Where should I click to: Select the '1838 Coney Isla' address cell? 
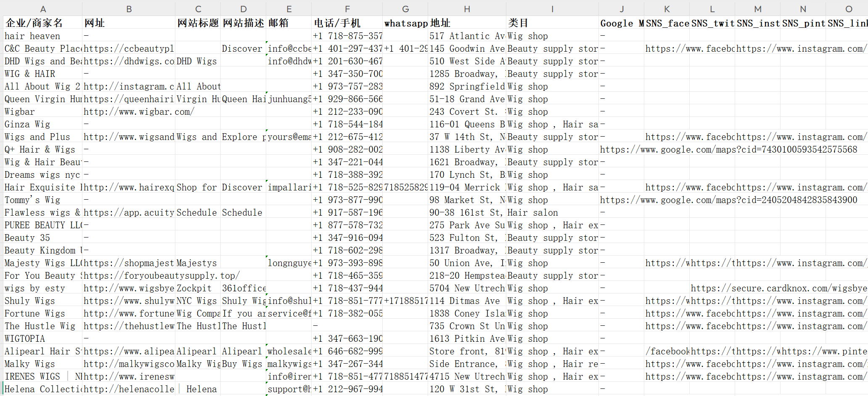click(467, 313)
